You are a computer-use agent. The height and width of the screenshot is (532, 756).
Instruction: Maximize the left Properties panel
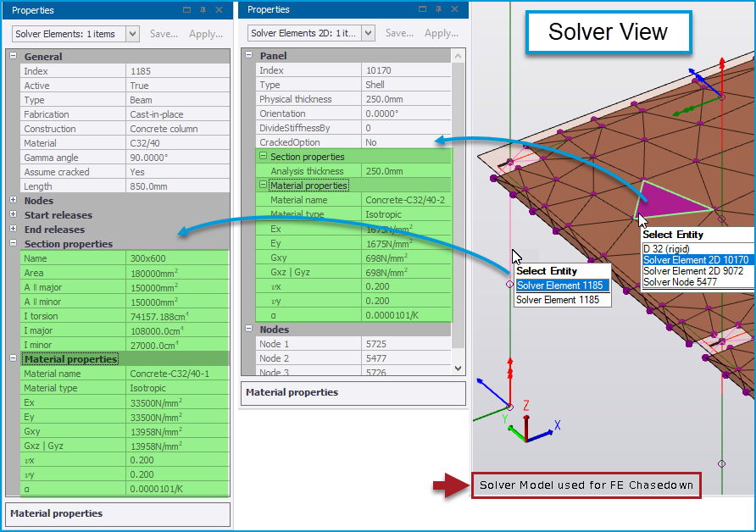[x=186, y=10]
